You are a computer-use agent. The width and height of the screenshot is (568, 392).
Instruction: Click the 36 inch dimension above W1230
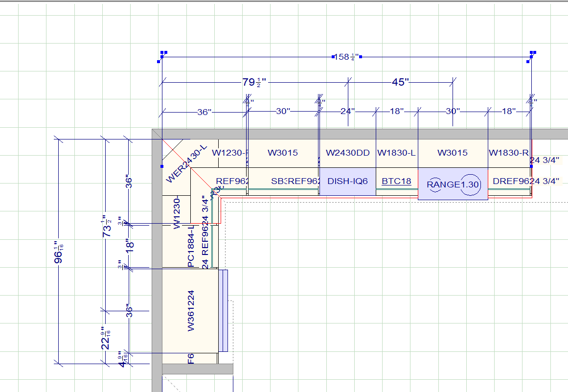[205, 112]
